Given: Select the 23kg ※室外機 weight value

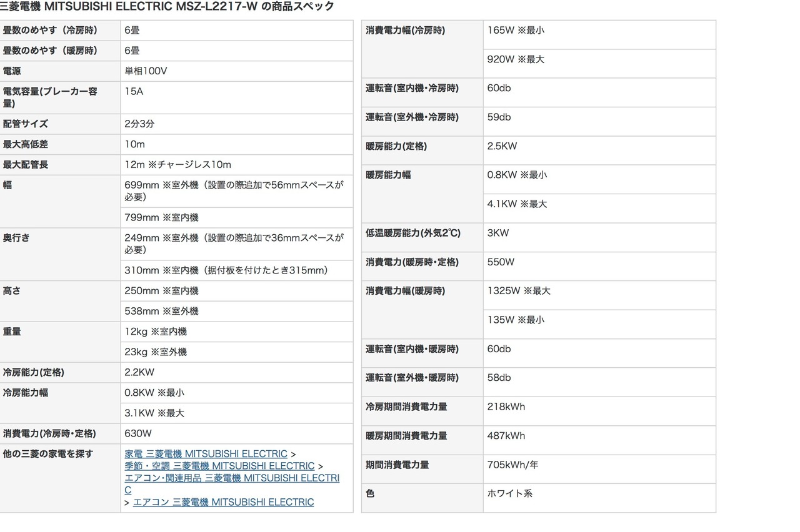Looking at the screenshot, I should (x=156, y=352).
